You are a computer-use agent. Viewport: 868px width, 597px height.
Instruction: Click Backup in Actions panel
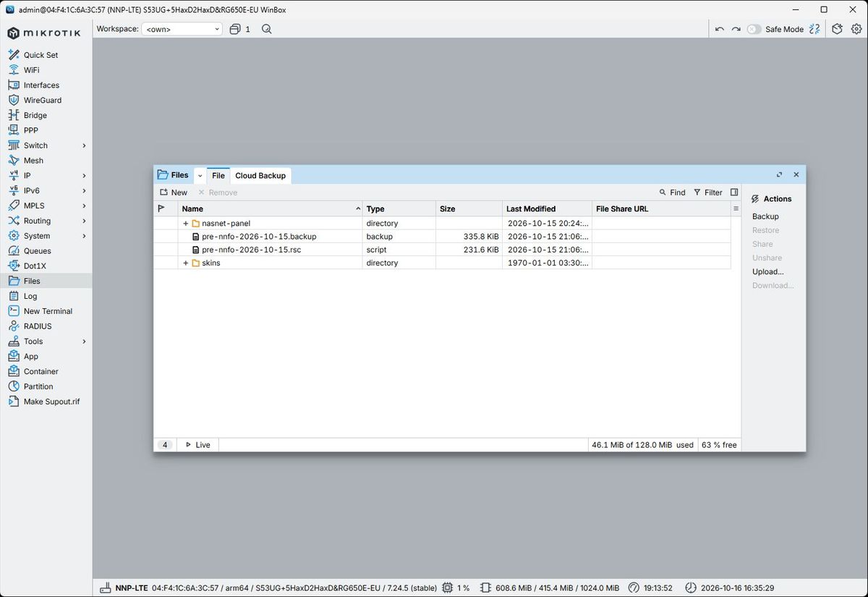[765, 216]
